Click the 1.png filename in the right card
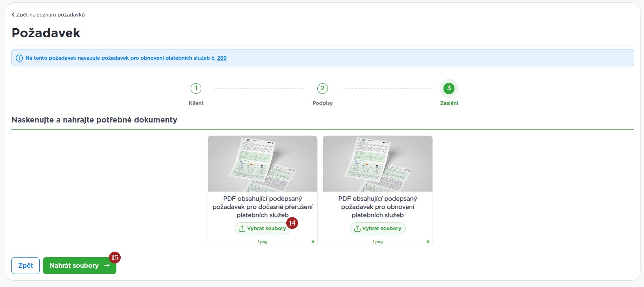 coord(377,242)
